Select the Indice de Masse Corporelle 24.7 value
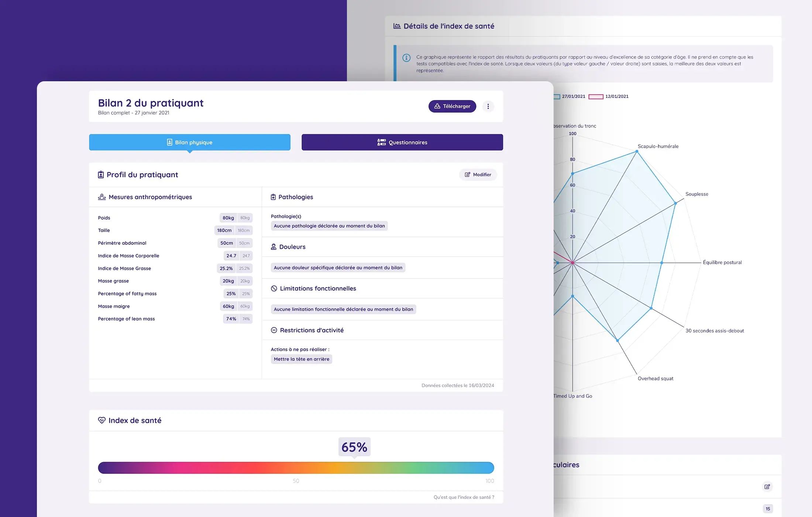This screenshot has height=517, width=812. coord(231,256)
